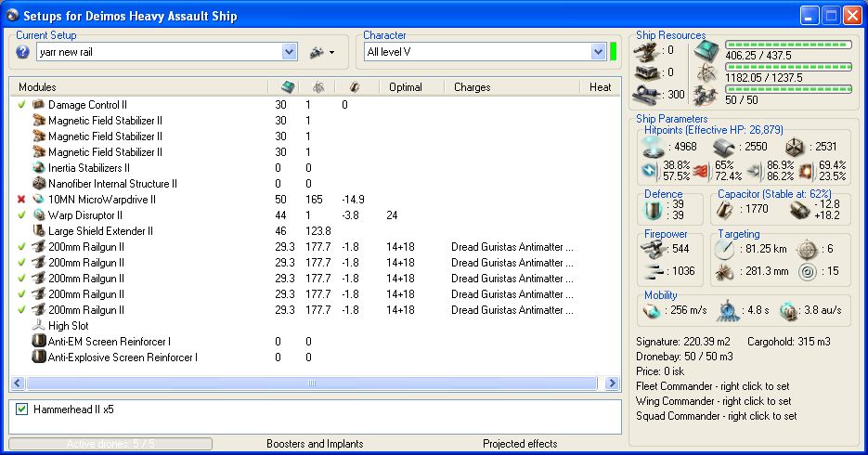Toggle the green check on Damage Control II
This screenshot has width=868, height=455.
point(21,105)
